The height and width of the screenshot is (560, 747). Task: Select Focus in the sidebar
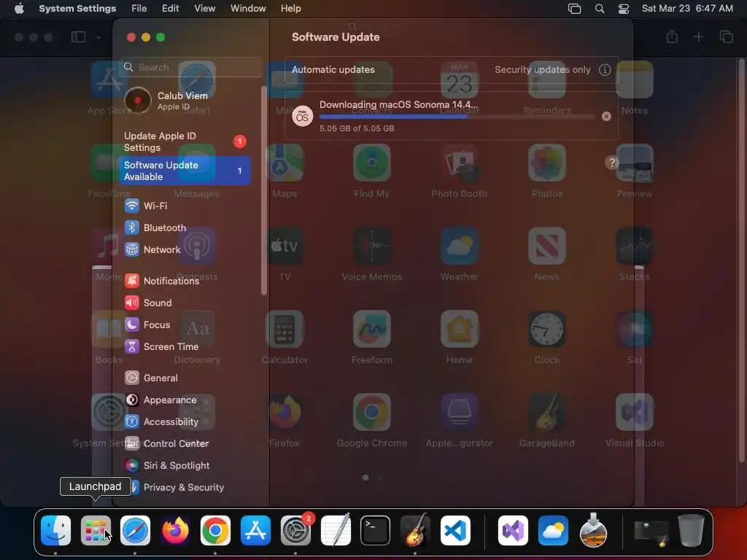click(x=186, y=324)
